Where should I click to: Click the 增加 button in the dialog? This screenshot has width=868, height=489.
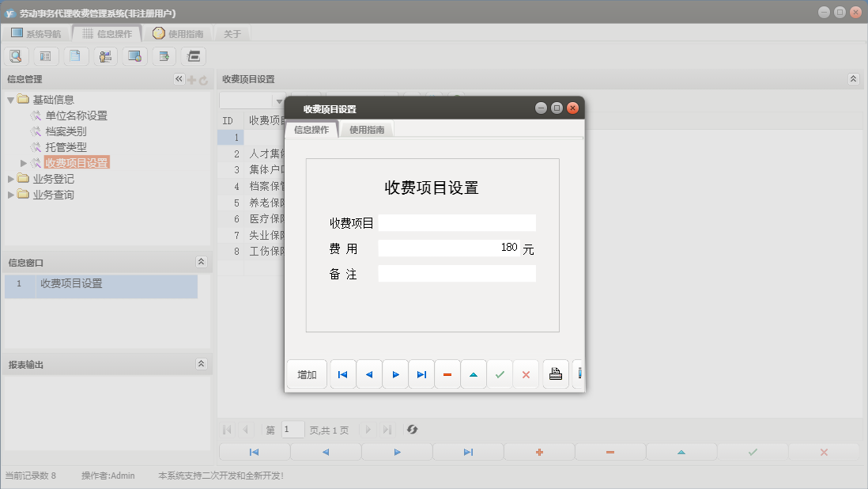[x=307, y=374]
